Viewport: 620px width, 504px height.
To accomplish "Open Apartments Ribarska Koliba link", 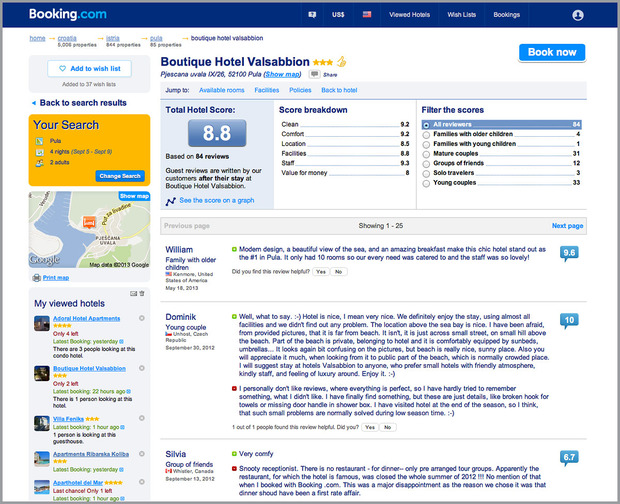I will point(91,454).
